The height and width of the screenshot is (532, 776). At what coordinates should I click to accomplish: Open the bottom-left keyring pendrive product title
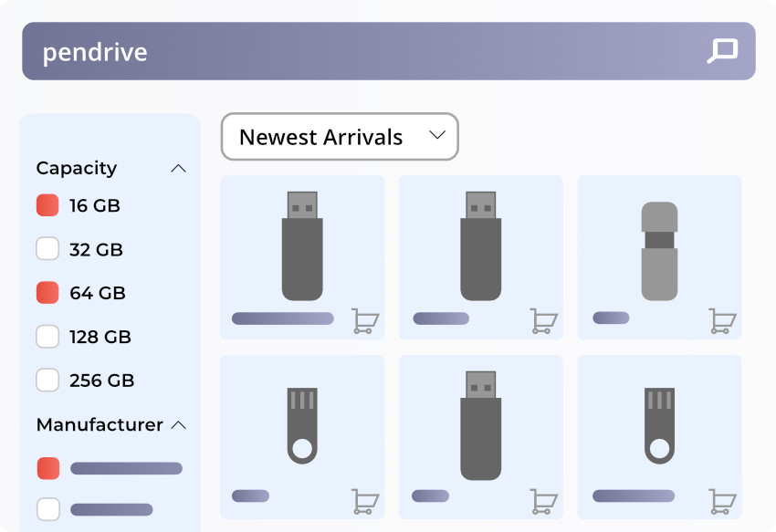(x=250, y=495)
